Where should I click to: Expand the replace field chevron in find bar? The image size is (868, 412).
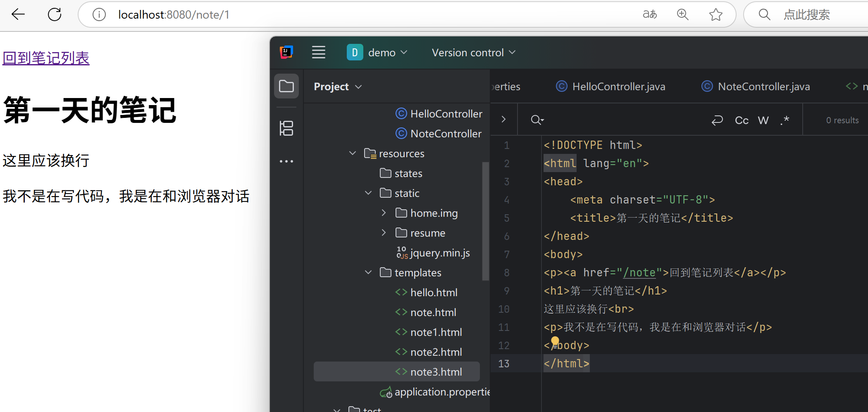[503, 120]
